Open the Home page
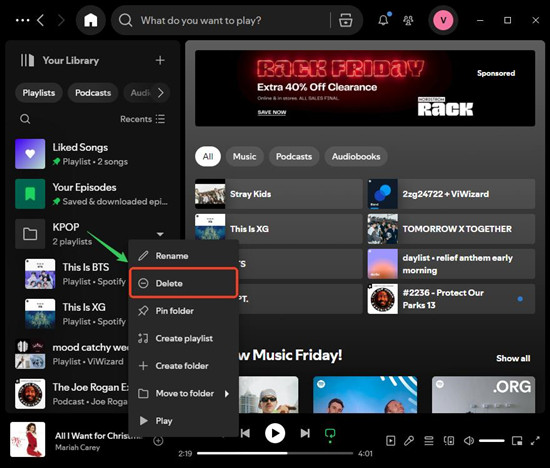 90,20
